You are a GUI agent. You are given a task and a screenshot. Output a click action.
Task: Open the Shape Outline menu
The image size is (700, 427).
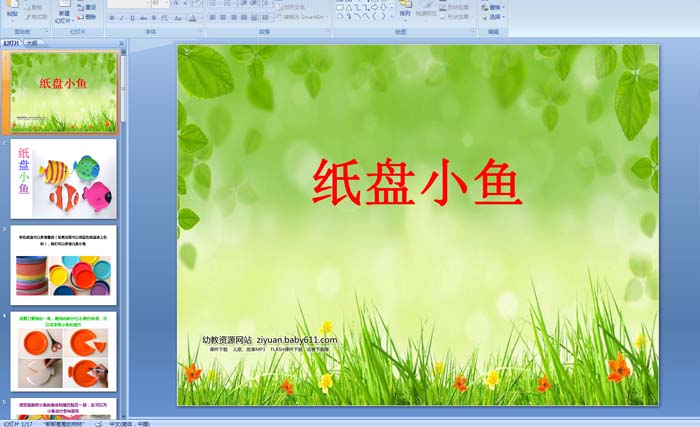click(x=454, y=8)
